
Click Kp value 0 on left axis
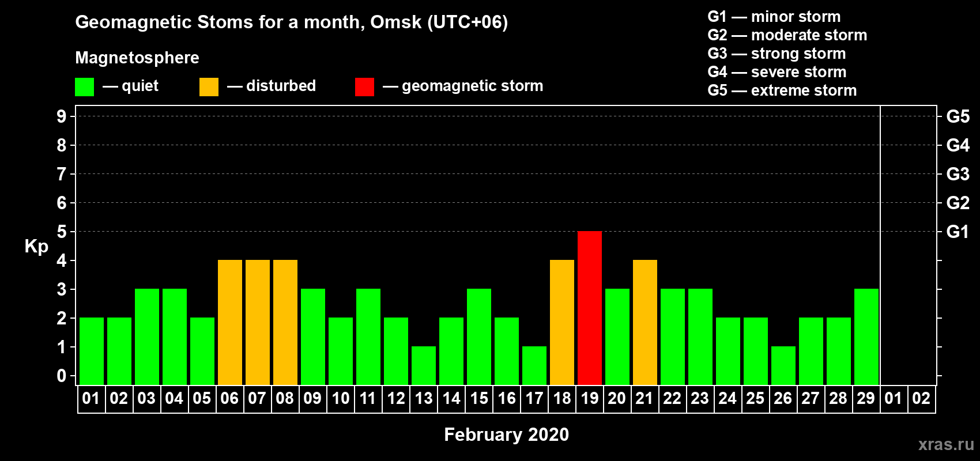pos(62,376)
